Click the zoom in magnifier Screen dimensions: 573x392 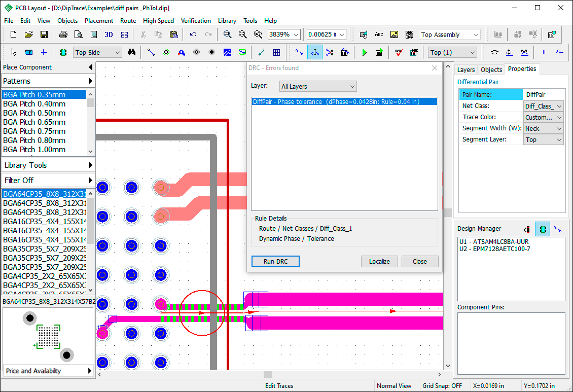click(x=227, y=34)
